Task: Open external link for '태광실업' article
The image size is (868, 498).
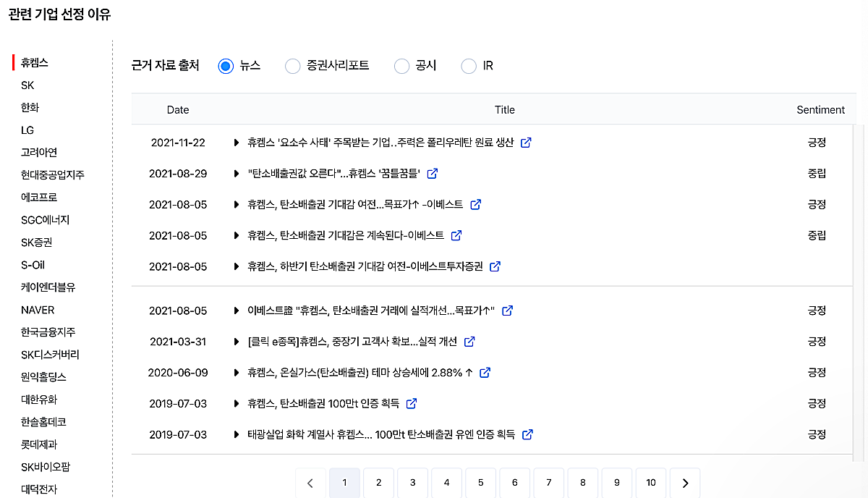Action: pos(527,434)
